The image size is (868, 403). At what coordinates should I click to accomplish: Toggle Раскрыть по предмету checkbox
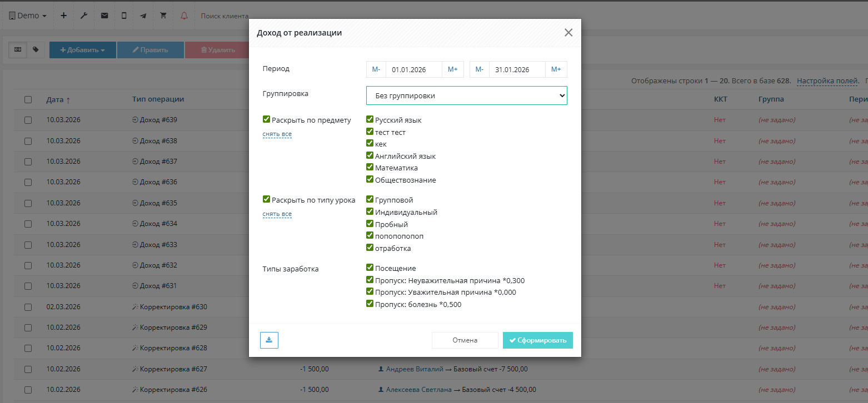(x=267, y=119)
